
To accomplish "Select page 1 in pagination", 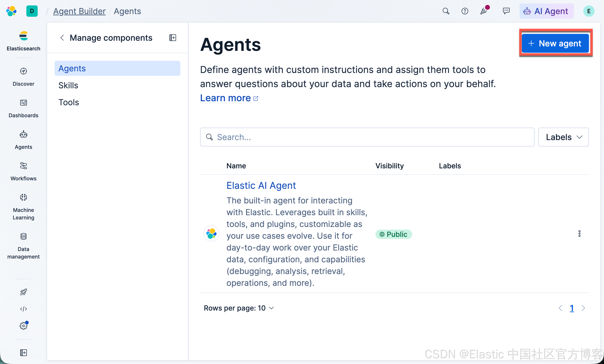I will tap(572, 308).
